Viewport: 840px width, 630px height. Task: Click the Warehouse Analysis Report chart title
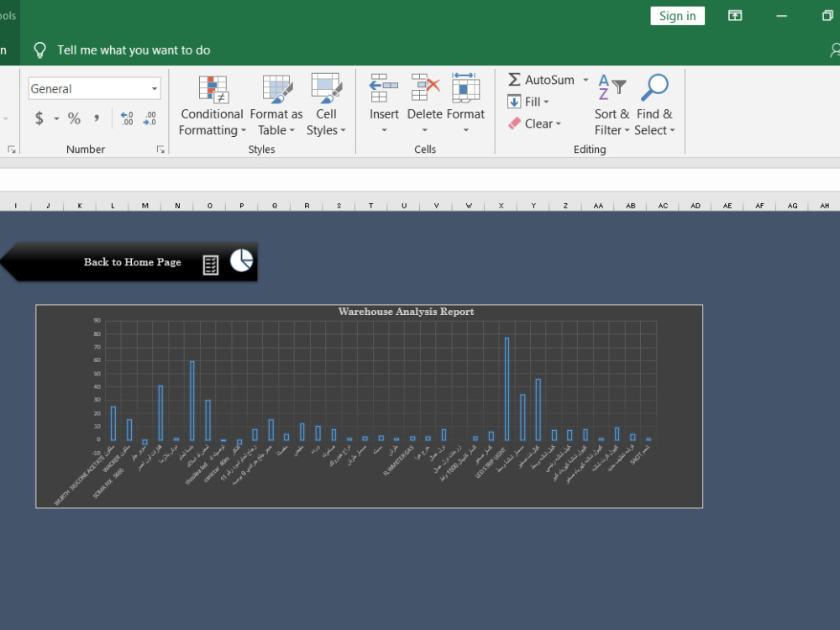[x=406, y=312]
